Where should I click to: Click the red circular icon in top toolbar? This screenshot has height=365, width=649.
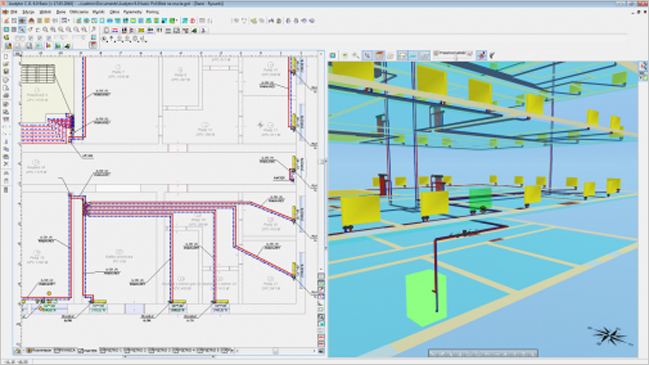[193, 21]
